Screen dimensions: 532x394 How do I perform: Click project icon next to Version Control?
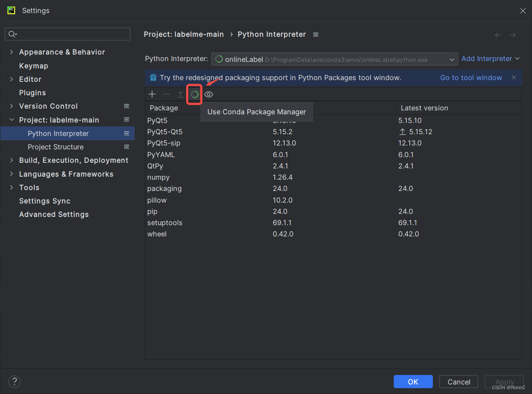coord(127,106)
